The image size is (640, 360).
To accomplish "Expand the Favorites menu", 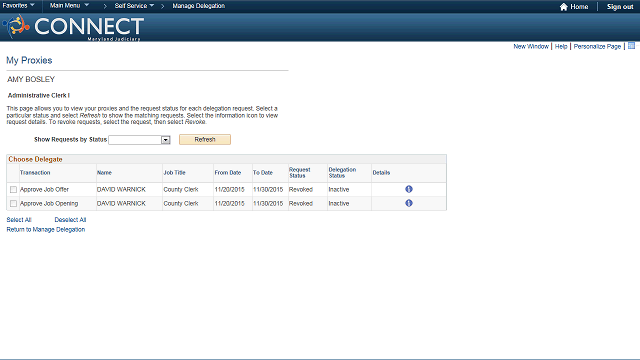I will [18, 6].
